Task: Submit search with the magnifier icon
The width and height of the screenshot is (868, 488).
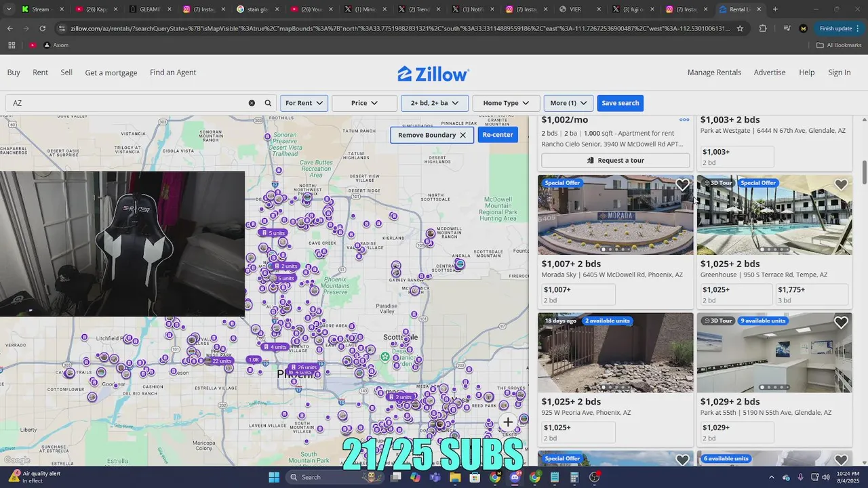Action: pos(268,103)
